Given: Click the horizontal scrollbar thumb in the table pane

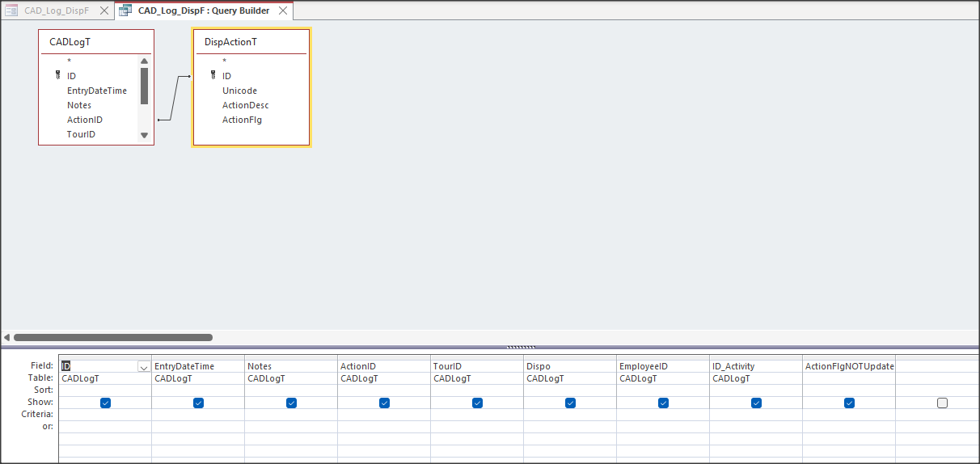Looking at the screenshot, I should (113, 337).
